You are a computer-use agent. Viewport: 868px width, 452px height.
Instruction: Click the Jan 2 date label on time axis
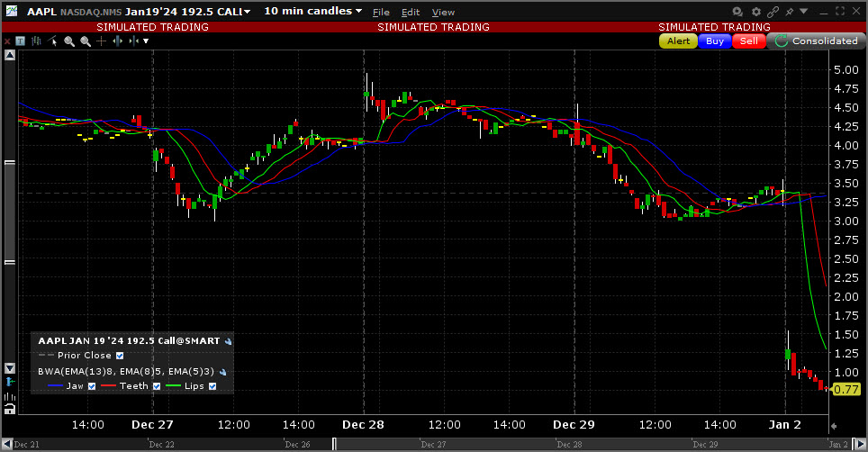[x=785, y=425]
